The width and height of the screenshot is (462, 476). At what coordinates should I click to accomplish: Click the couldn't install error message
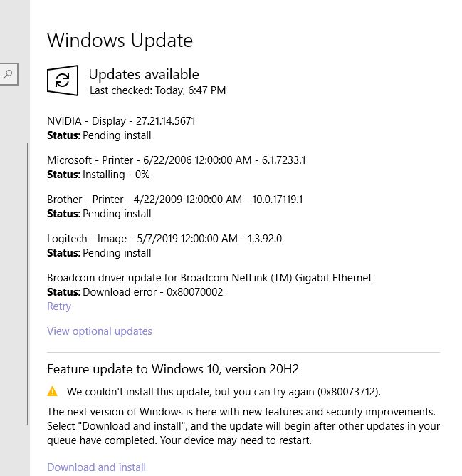point(224,392)
